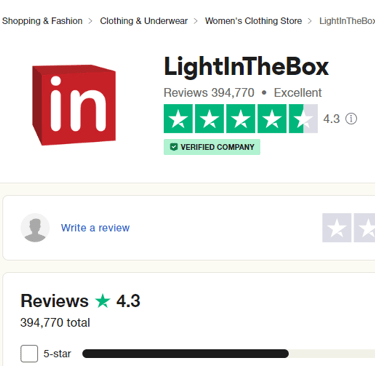
Task: Click the LightInTheBox heading title
Action: point(246,67)
